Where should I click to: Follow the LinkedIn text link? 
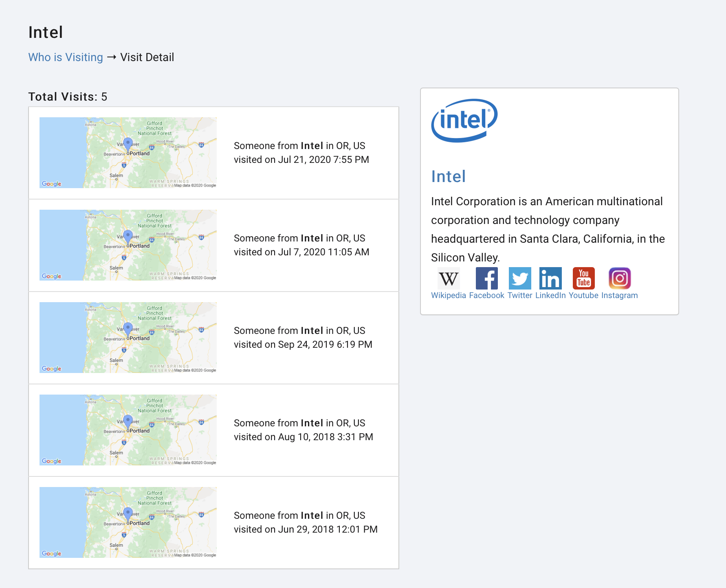click(550, 295)
